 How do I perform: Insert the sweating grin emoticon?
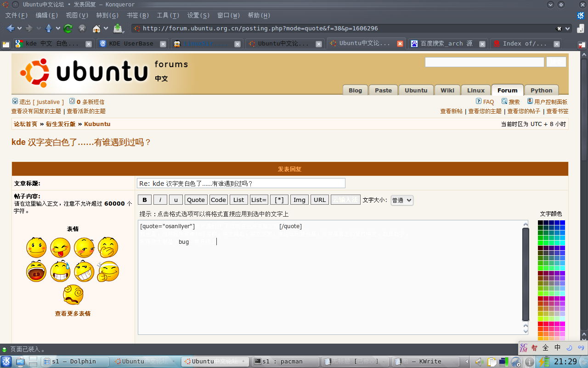pos(60,271)
